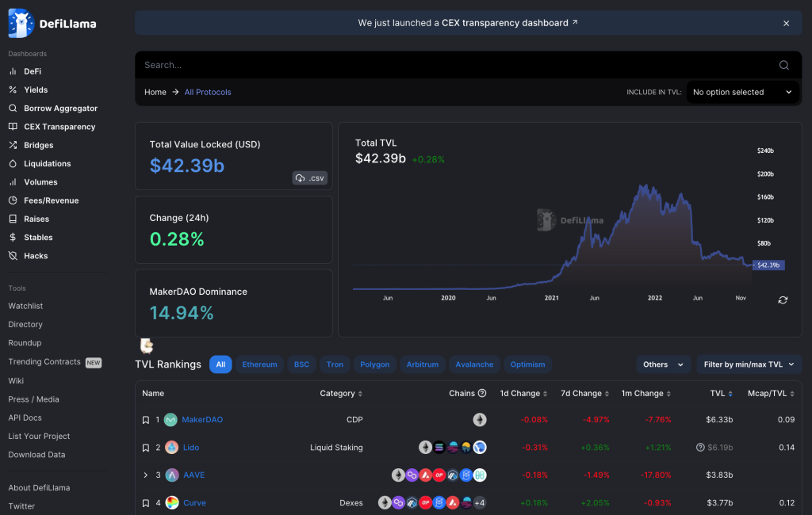Image resolution: width=812 pixels, height=515 pixels.
Task: Open the Directory tool
Action: point(25,325)
